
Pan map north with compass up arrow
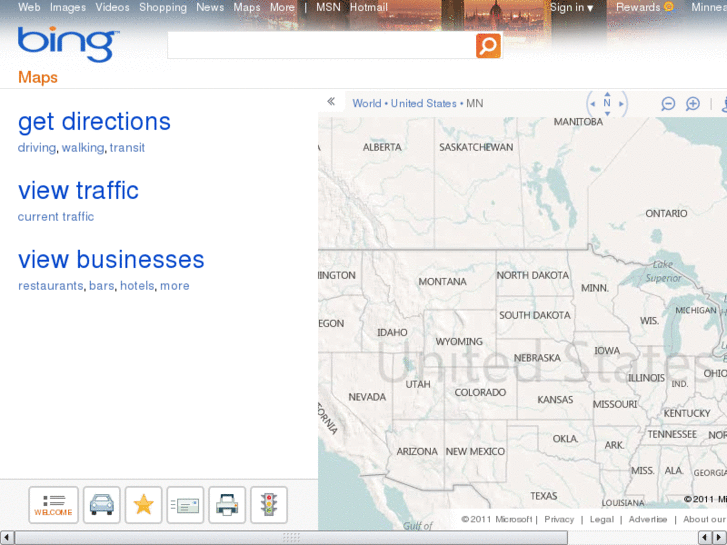pyautogui.click(x=607, y=94)
